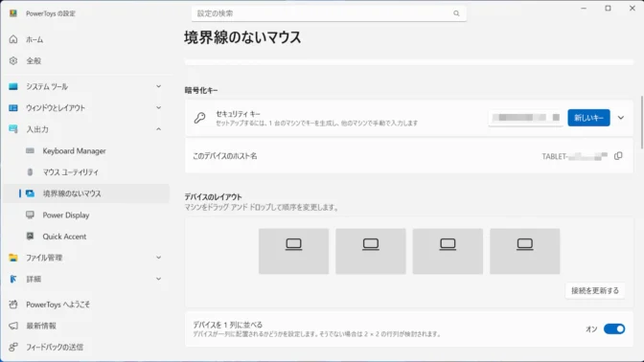Click the ホーム house icon
This screenshot has height=362, width=644.
click(13, 39)
